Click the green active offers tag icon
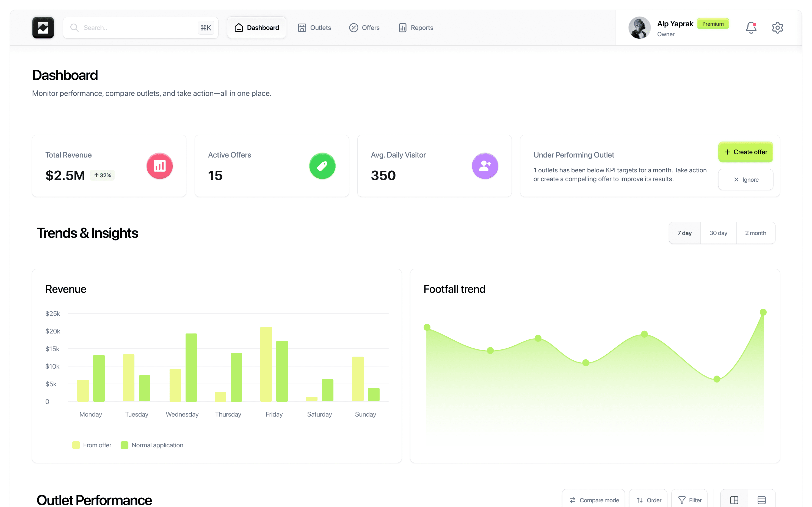The height and width of the screenshot is (507, 812). point(322,166)
